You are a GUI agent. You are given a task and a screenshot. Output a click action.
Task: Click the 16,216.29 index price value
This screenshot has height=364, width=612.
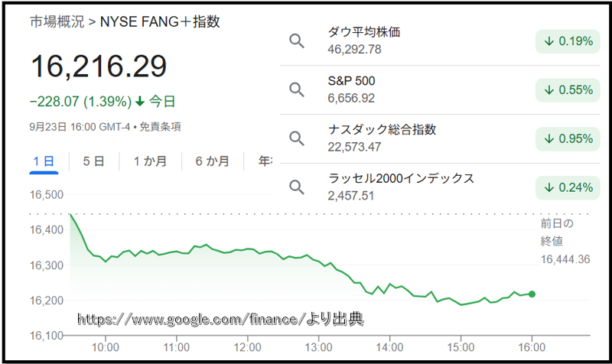(x=99, y=67)
